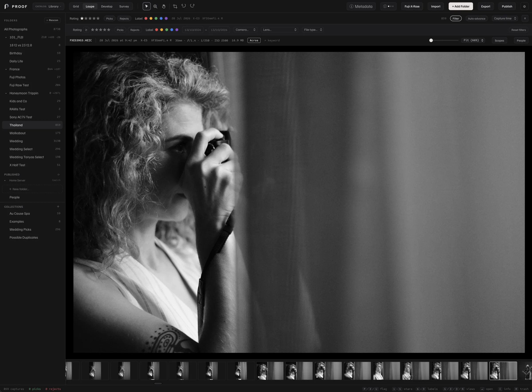This screenshot has height=392, width=532.
Task: Select the Wedding folder
Action: tap(32, 141)
